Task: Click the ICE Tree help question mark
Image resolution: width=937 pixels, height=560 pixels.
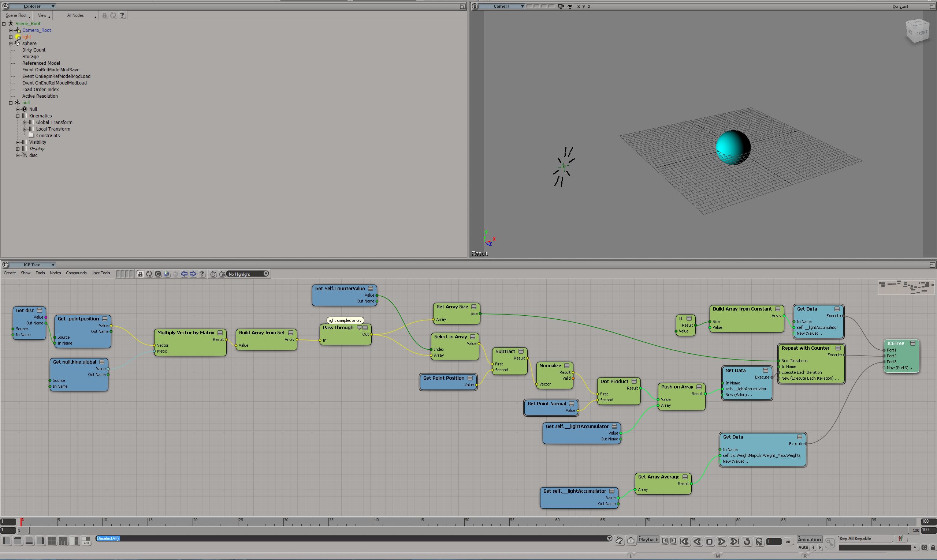Action: [202, 274]
